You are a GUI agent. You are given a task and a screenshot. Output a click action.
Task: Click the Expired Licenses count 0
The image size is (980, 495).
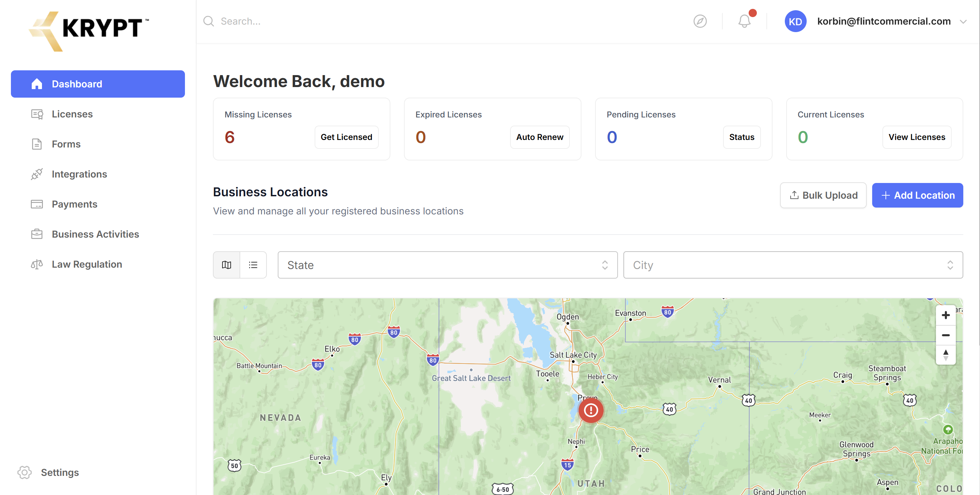(x=420, y=137)
